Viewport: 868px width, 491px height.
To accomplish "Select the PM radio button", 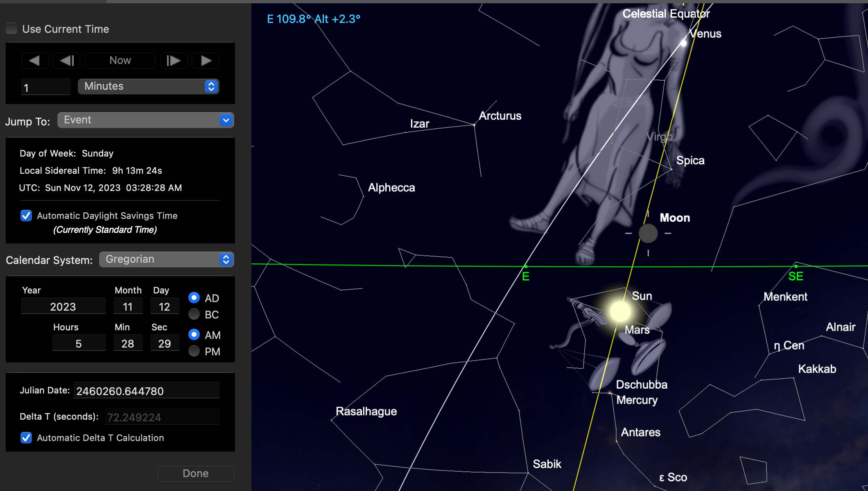I will (x=194, y=351).
